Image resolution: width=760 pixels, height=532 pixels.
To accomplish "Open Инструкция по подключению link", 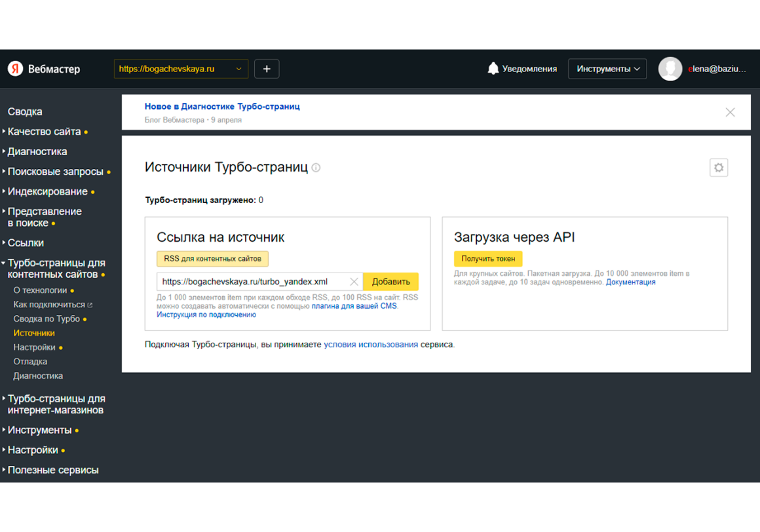I will [x=206, y=315].
